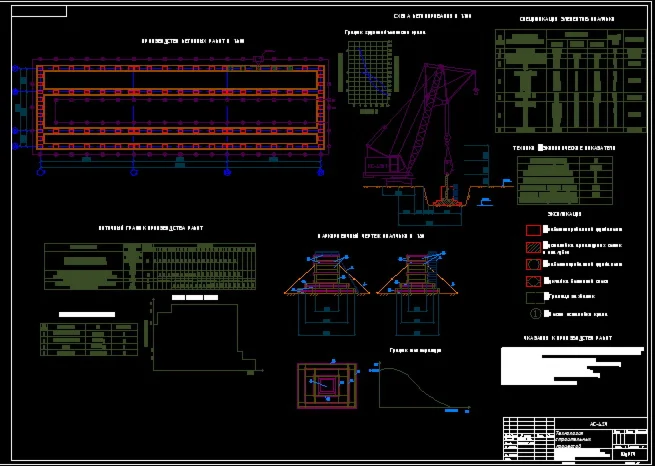Select the blue elevation flag marker near the pit
The height and width of the screenshot is (466, 655).
[506, 182]
